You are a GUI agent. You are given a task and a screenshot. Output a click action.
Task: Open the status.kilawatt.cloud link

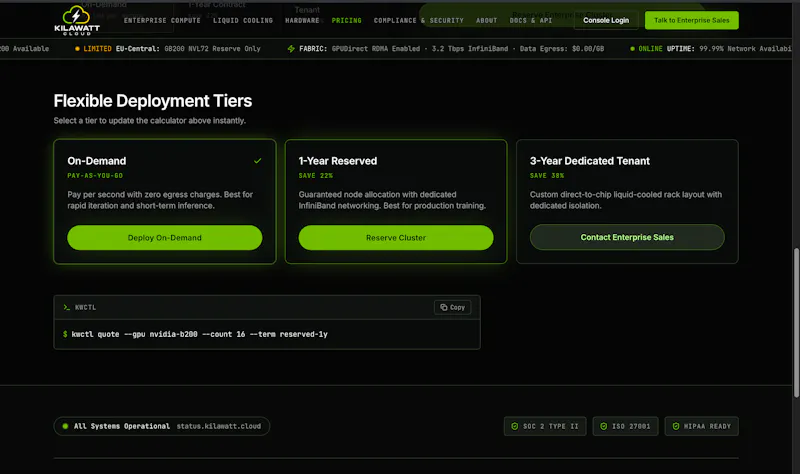[x=219, y=426]
